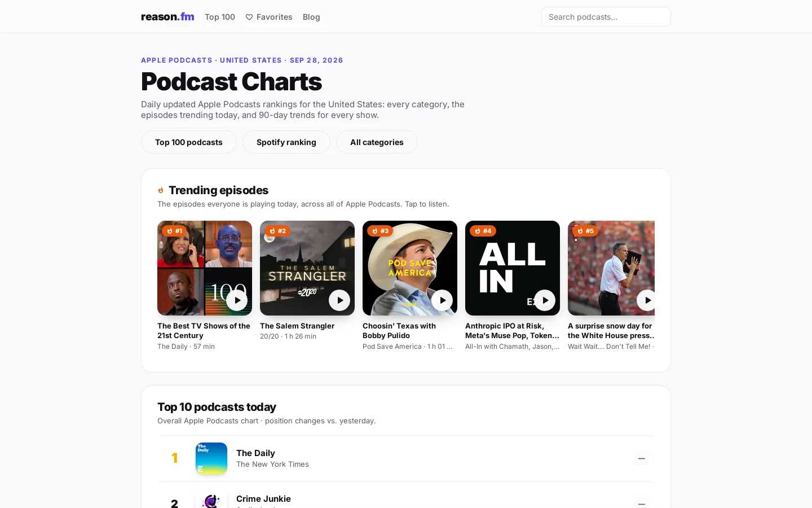Open Choosin' Texas with Bobby Pulido title
This screenshot has height=508, width=812.
[399, 331]
